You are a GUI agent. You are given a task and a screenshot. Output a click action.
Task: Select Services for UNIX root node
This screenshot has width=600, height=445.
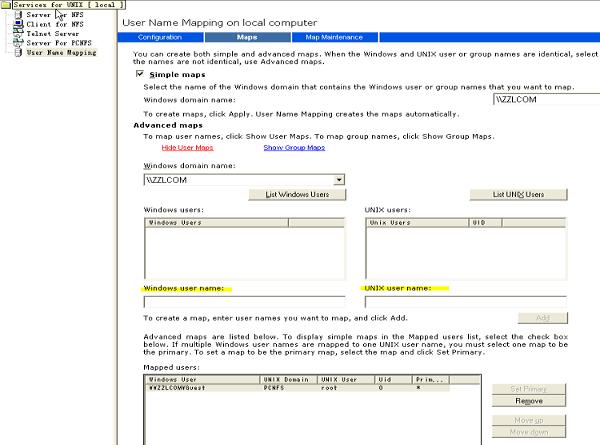coord(68,5)
